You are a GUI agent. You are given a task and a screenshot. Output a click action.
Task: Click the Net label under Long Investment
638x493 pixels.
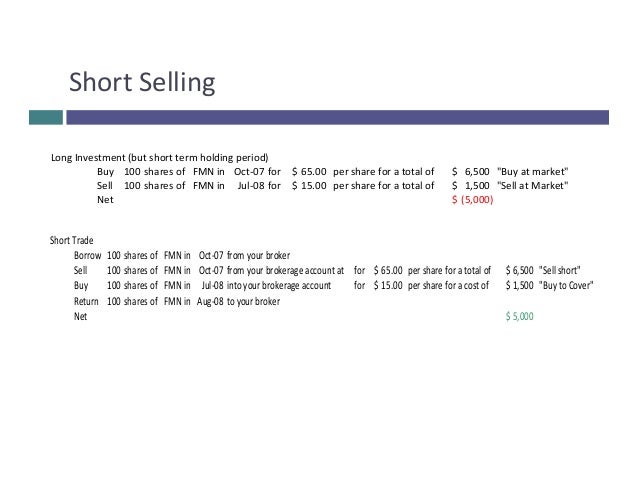tap(105, 200)
